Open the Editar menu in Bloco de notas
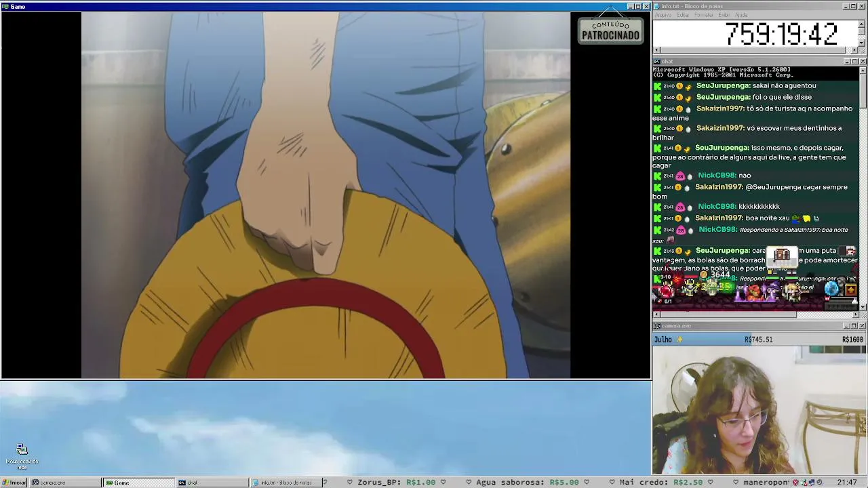868x488 pixels. click(x=683, y=15)
